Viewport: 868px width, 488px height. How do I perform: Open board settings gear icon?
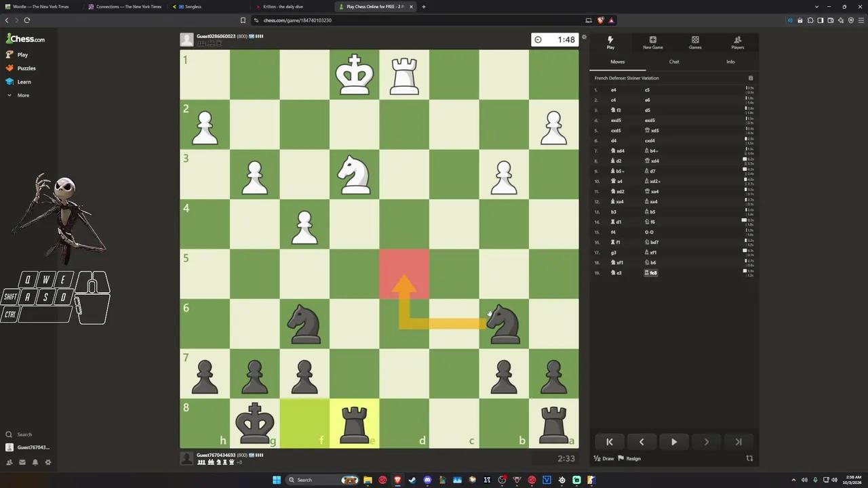pos(584,37)
